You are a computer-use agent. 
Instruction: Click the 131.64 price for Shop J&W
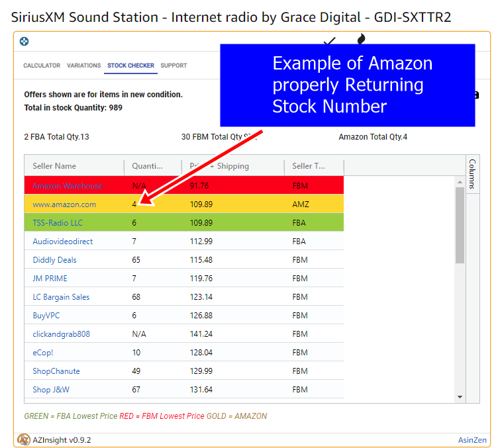pos(201,389)
